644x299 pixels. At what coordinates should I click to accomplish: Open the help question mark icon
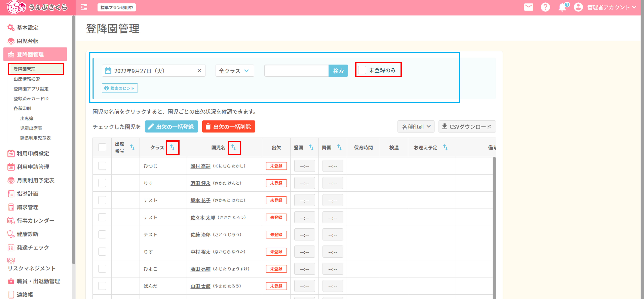tap(545, 7)
